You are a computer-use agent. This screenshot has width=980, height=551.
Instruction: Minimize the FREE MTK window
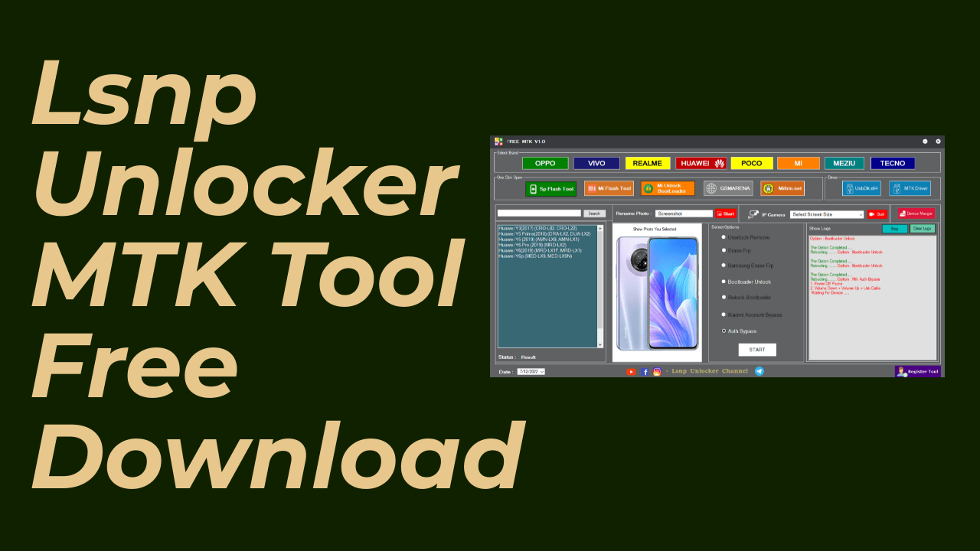coord(925,142)
